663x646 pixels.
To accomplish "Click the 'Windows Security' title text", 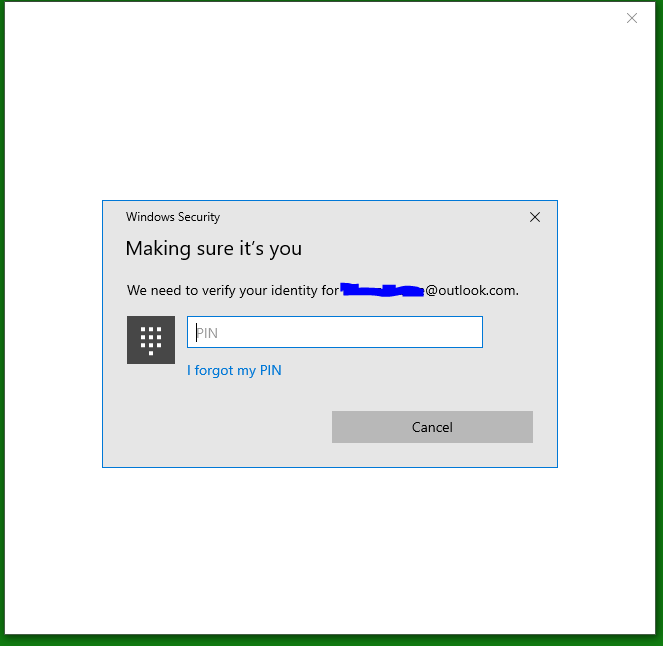I will [173, 217].
